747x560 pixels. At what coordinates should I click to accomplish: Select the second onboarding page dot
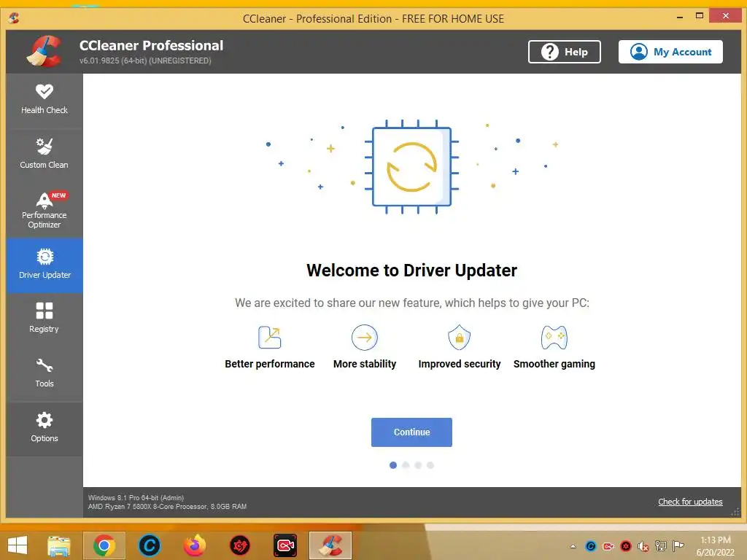(406, 465)
